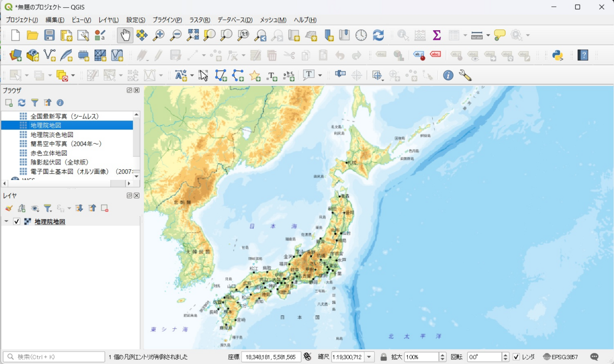Open 編集 menu
This screenshot has height=364, width=614.
click(55, 20)
